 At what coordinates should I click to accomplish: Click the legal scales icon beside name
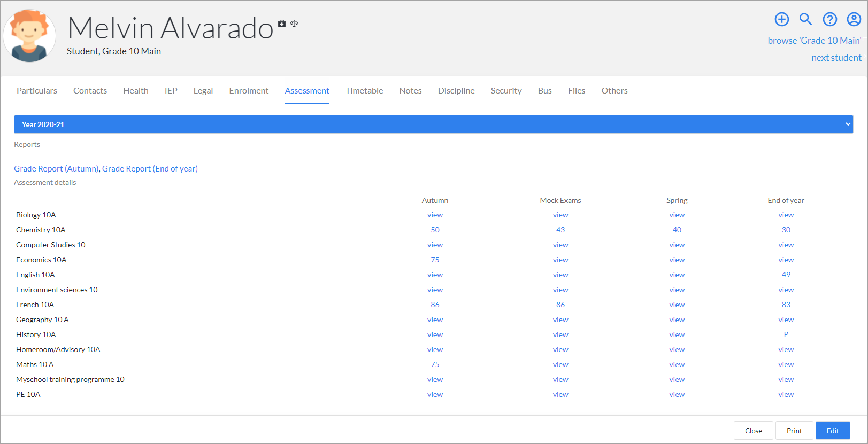294,24
